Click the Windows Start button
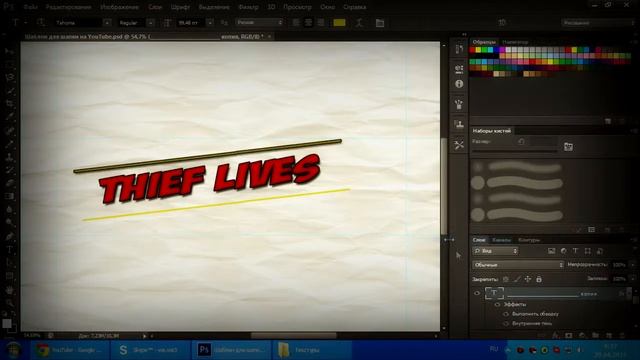The height and width of the screenshot is (360, 640). click(14, 350)
